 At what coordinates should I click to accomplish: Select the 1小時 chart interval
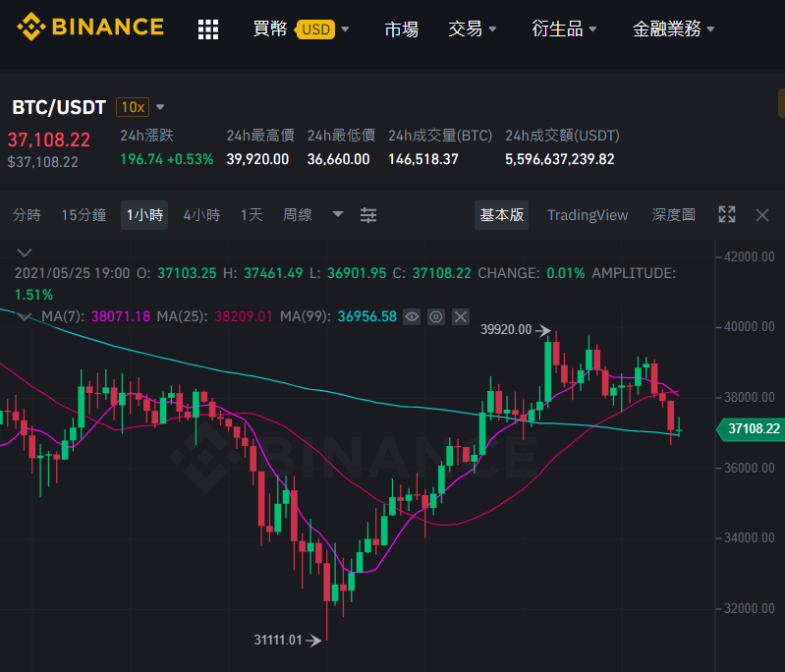(144, 215)
